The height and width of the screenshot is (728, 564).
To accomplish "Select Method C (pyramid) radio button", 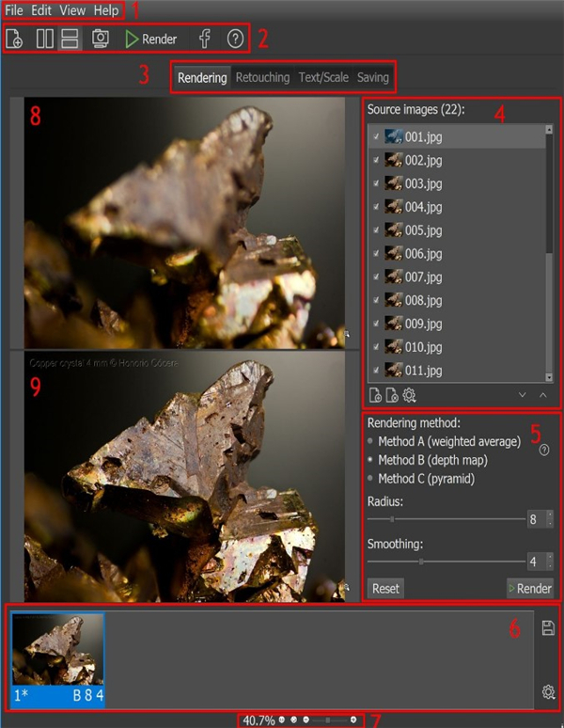I will [x=371, y=479].
